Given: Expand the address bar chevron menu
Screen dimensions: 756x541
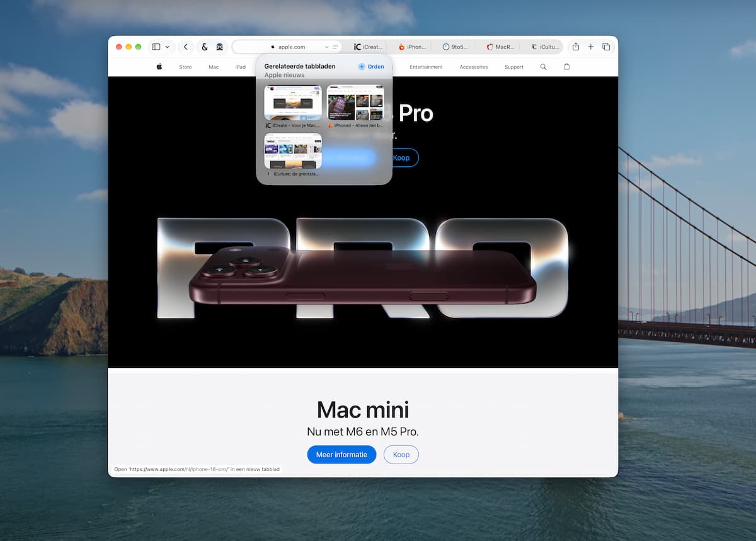Looking at the screenshot, I should click(326, 47).
